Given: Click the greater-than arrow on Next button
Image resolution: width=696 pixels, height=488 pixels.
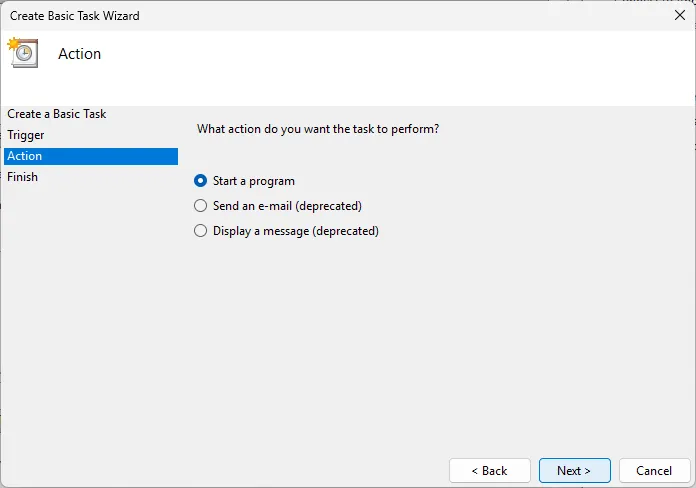Looking at the screenshot, I should click(587, 471).
